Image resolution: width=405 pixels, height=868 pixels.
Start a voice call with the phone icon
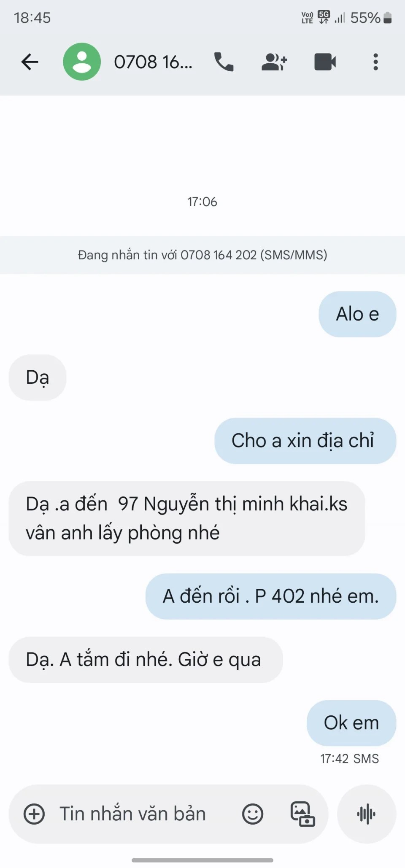224,62
